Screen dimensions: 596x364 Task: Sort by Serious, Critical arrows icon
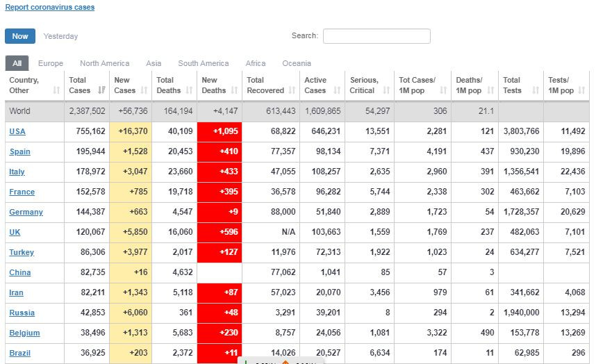pyautogui.click(x=386, y=90)
